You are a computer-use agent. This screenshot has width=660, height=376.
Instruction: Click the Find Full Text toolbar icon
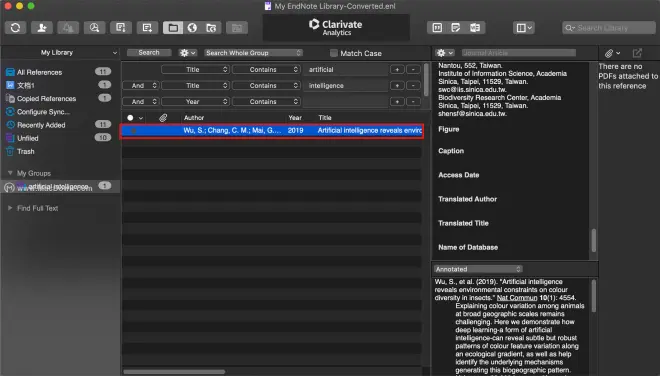pos(94,28)
